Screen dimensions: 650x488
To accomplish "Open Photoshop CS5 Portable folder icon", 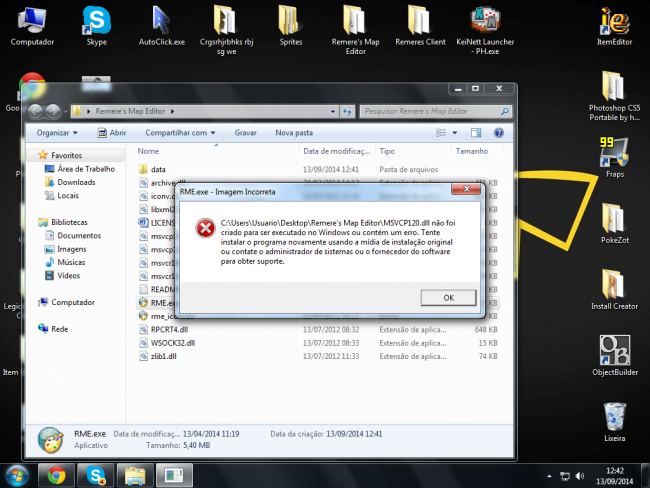I will coord(614,96).
